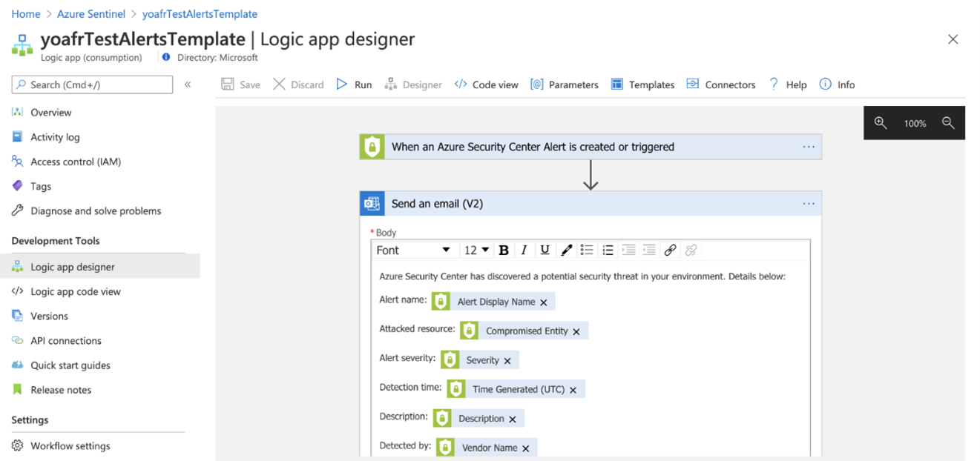
Task: Remove the Compromised Entity token
Action: point(576,331)
